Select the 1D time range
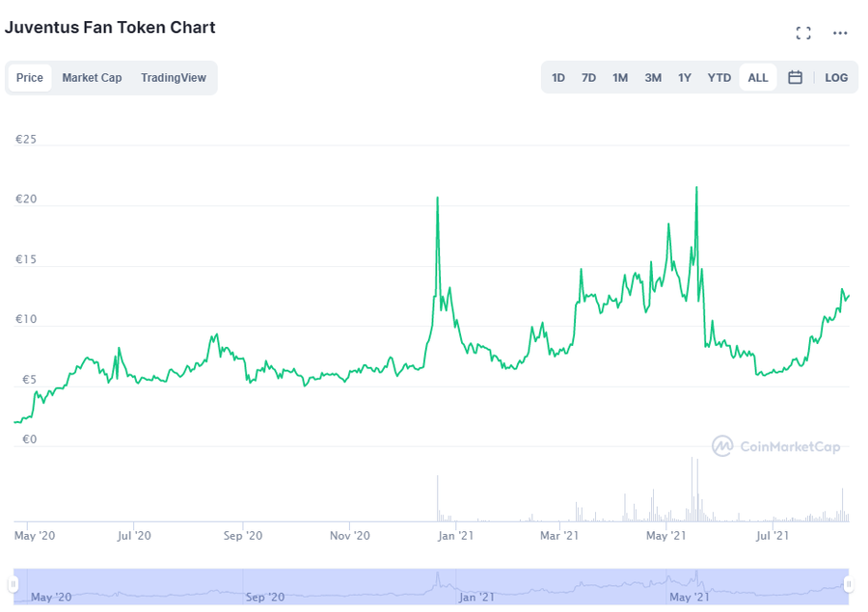The width and height of the screenshot is (868, 612). (558, 77)
